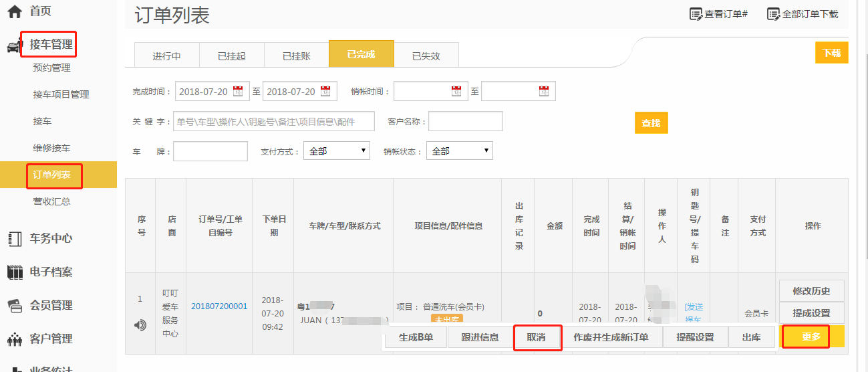Screen dimensions: 868x372
Task: Open order number 201807200001 link
Action: (219, 306)
